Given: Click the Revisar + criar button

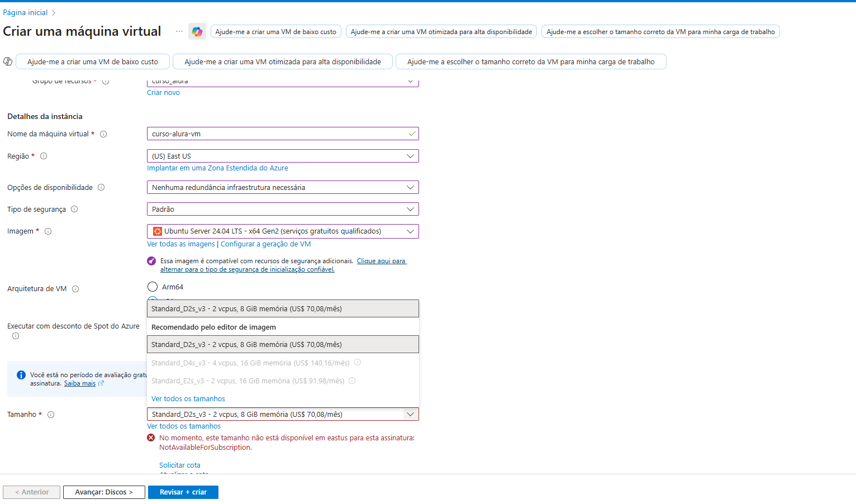Looking at the screenshot, I should [x=183, y=492].
